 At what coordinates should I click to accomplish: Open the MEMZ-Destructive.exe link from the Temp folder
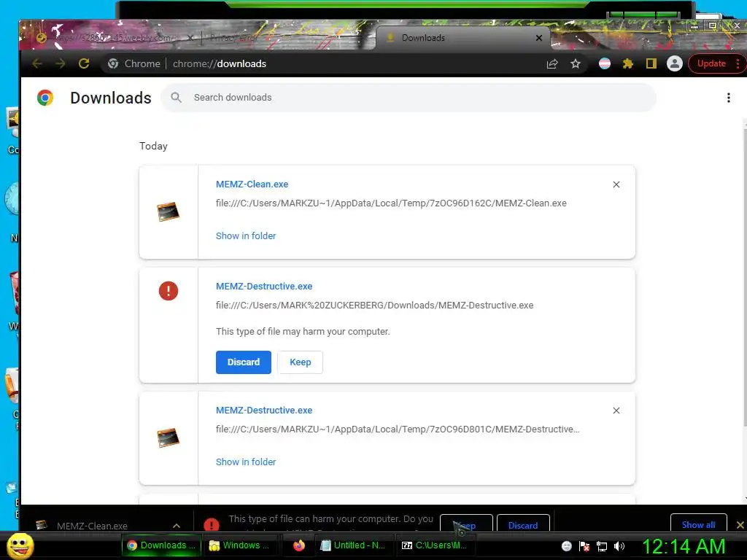264,410
